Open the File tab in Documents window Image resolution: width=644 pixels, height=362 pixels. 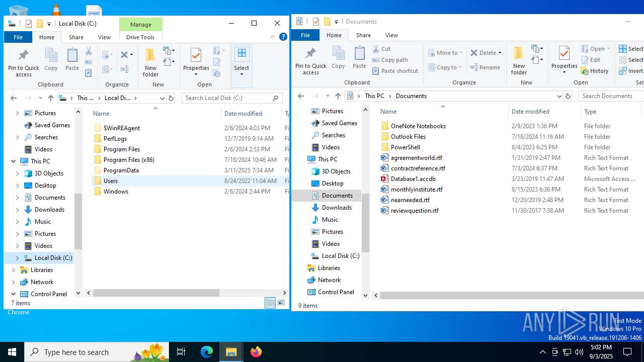[x=305, y=35]
